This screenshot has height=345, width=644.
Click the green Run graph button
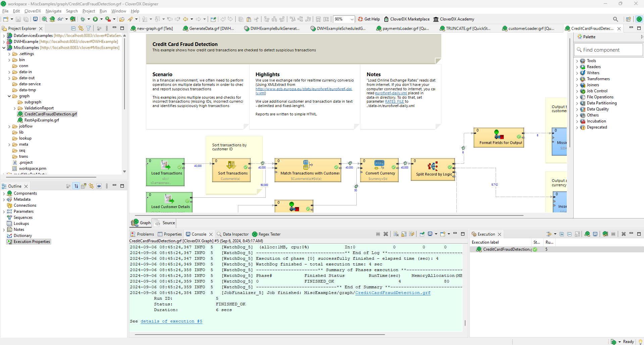point(95,19)
